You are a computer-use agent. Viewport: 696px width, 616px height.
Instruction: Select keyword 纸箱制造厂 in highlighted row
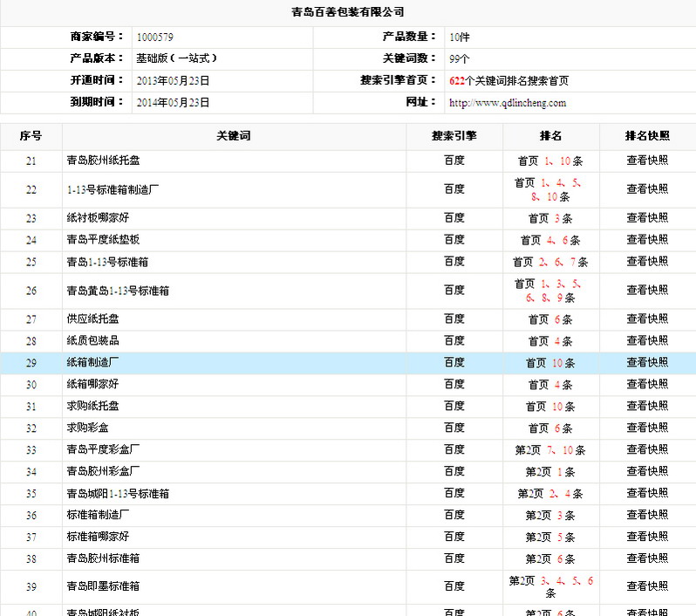[x=92, y=362]
